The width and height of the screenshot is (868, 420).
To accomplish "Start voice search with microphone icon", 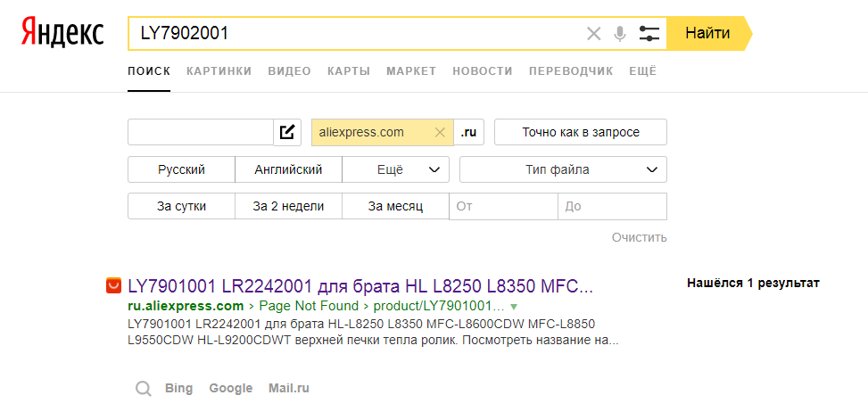I will pos(620,34).
